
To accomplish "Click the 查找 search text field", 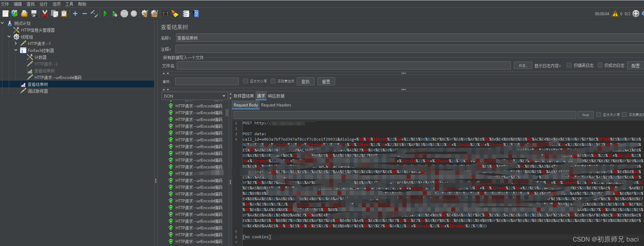I will pos(207,81).
